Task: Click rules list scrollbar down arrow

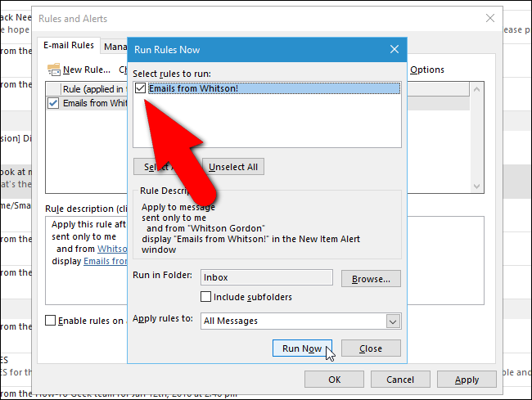Action: click(x=476, y=187)
